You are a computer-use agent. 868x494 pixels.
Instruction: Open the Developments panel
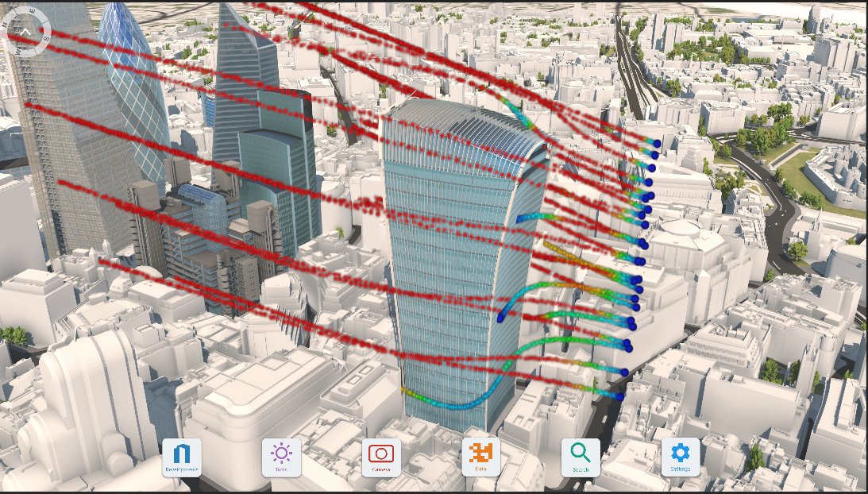[x=182, y=457]
